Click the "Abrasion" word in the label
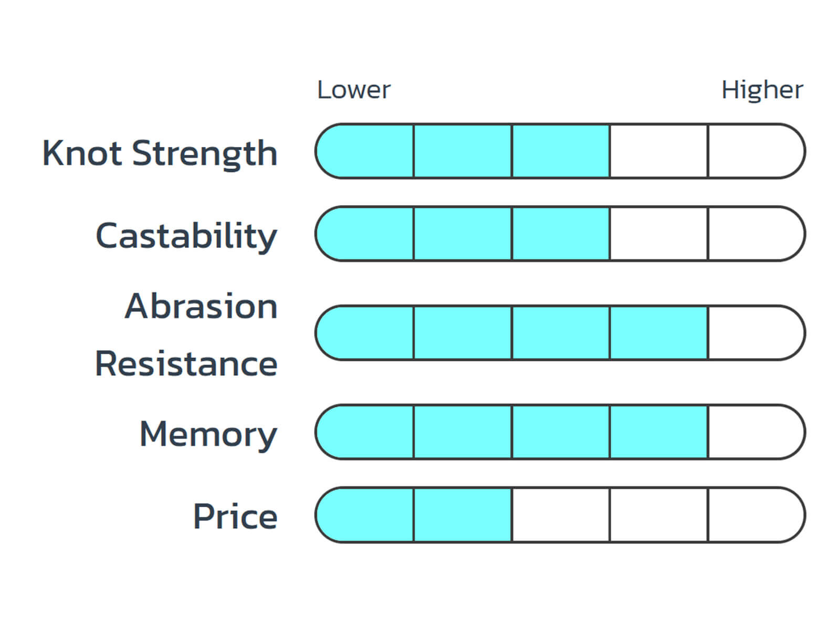The image size is (840, 630). [x=201, y=306]
